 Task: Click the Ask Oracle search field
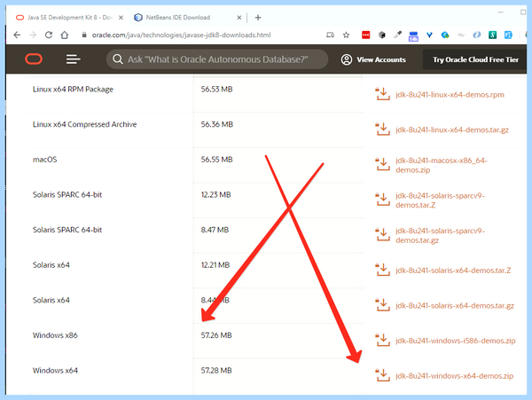point(217,59)
